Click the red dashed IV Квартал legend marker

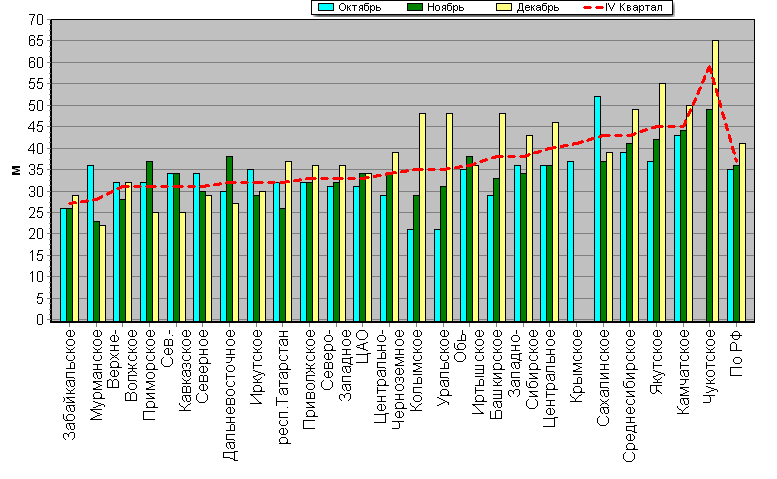pos(594,7)
